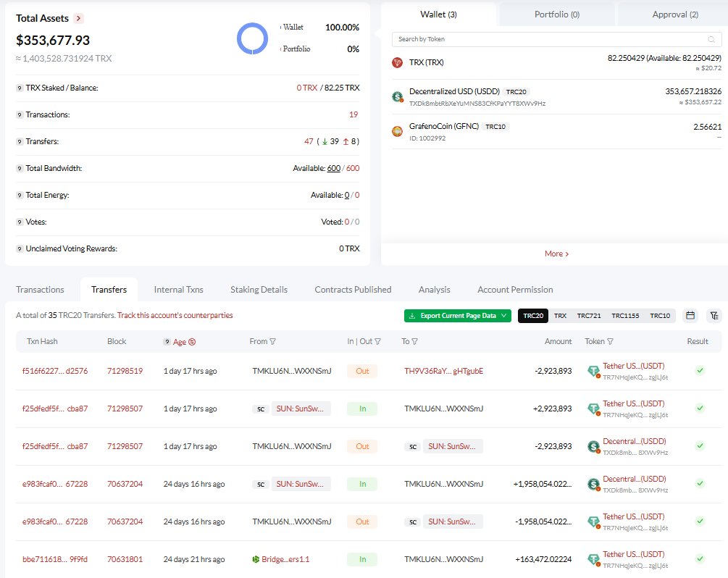Click help icon beside Unclaimed Voting Rewards
Screen dimensions: 728x578
[x=20, y=249]
